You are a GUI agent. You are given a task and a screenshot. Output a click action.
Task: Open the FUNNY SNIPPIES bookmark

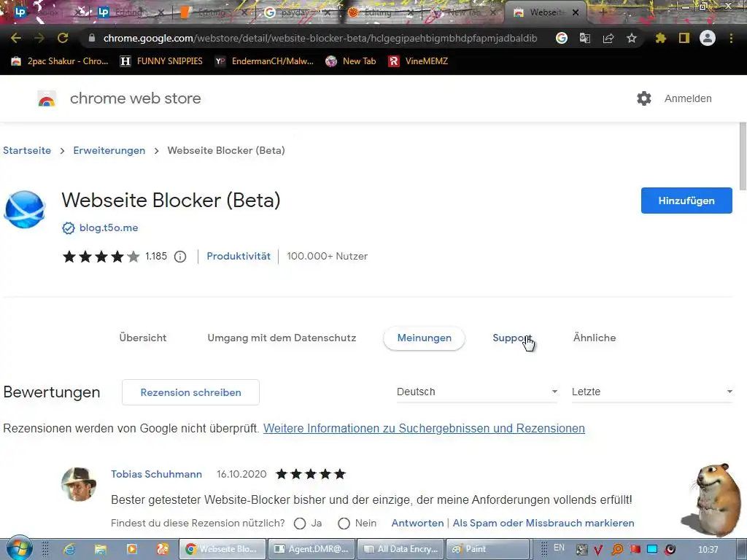click(x=161, y=61)
